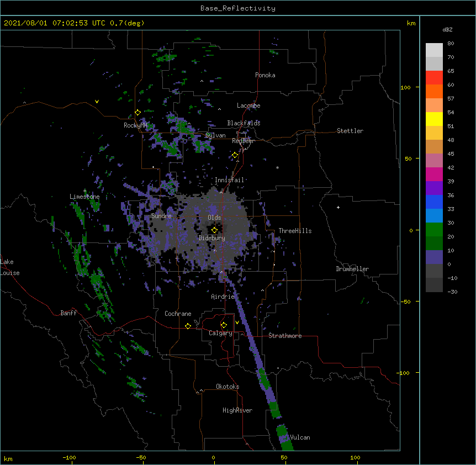476x465 pixels.
Task: Click the Olds town label
Action: click(x=214, y=218)
